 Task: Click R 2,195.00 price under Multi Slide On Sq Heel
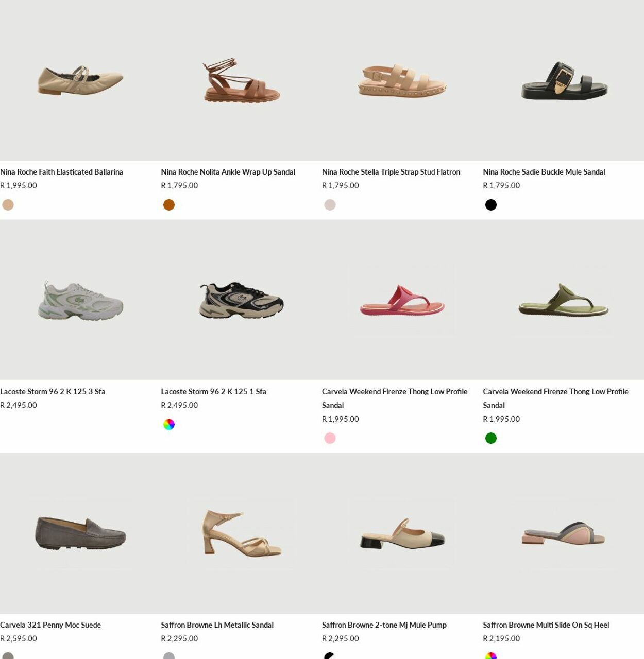coord(501,639)
